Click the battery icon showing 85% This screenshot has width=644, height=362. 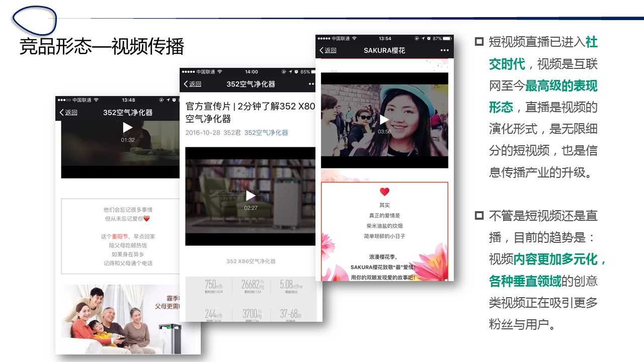(314, 72)
